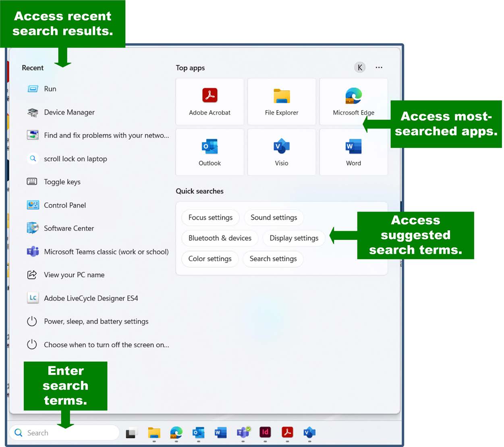Image resolution: width=504 pixels, height=447 pixels.
Task: Select Search settings quick search
Action: (273, 259)
